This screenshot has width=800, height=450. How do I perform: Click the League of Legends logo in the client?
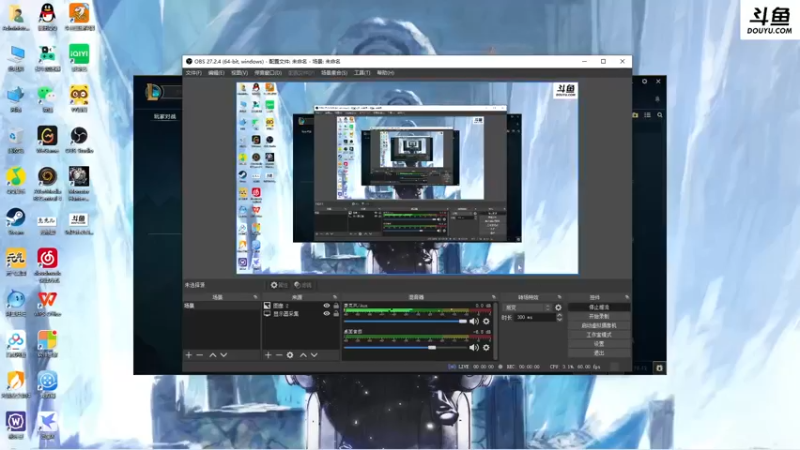(x=154, y=92)
